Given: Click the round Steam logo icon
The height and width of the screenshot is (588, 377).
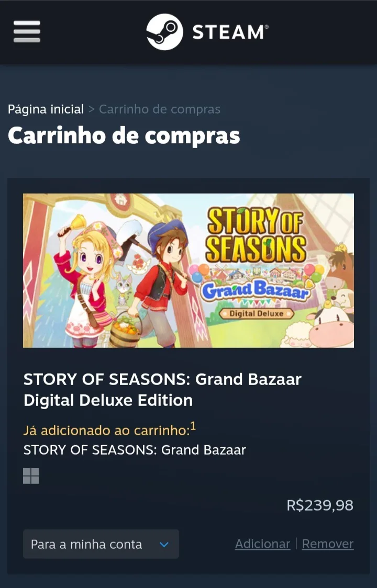Looking at the screenshot, I should pos(164,32).
